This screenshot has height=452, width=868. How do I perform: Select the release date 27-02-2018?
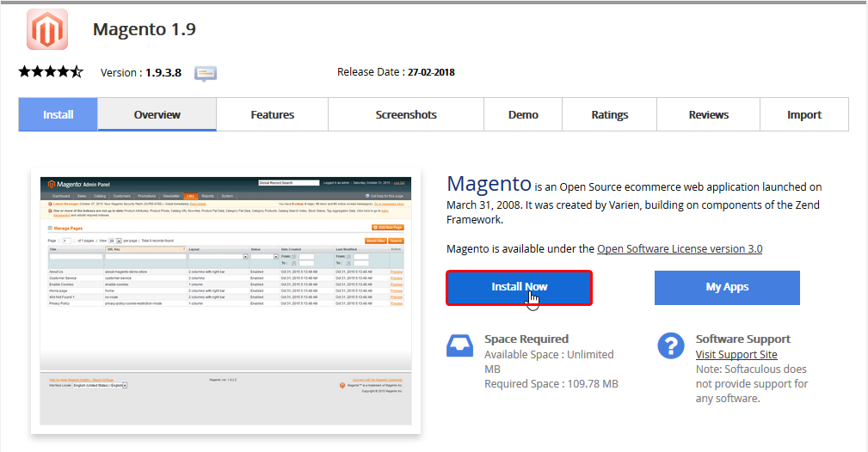coord(431,72)
